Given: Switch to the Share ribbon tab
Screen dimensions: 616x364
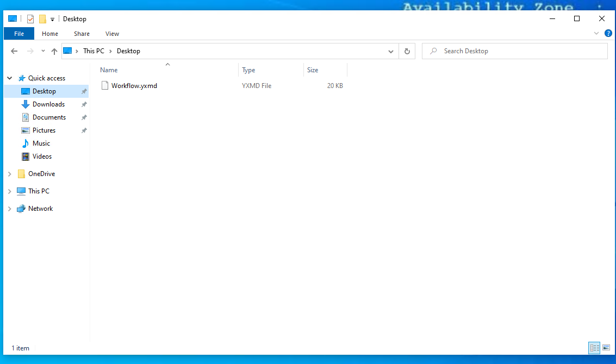Looking at the screenshot, I should [x=81, y=34].
